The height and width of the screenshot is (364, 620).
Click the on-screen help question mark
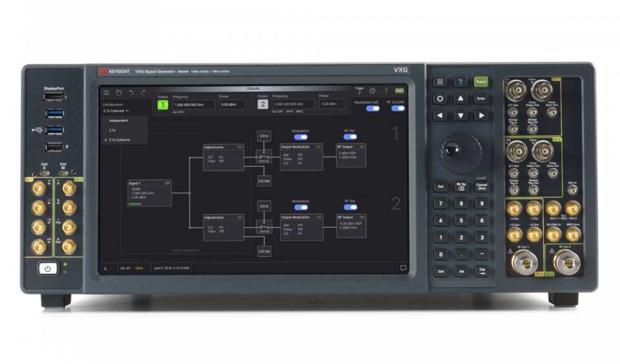[386, 92]
